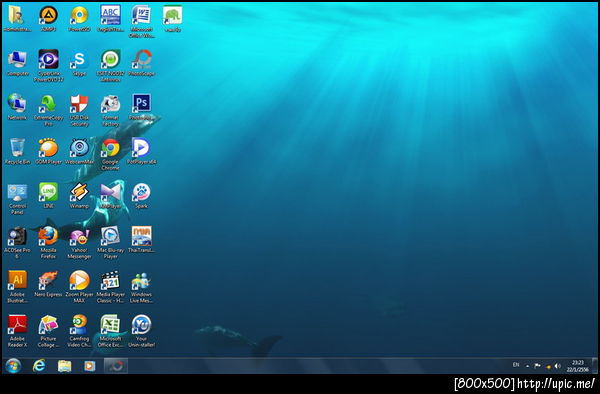This screenshot has height=394, width=600.
Task: Open the Windows Start menu orb
Action: (x=13, y=366)
